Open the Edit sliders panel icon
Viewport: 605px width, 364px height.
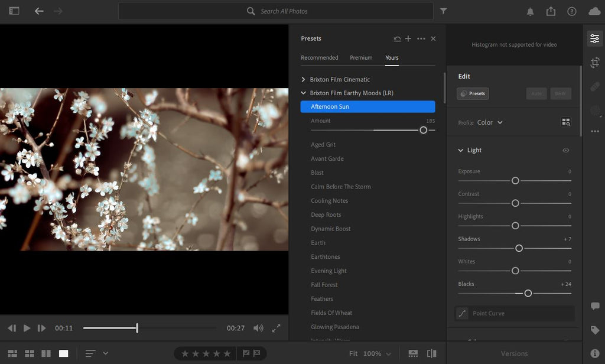pyautogui.click(x=594, y=39)
